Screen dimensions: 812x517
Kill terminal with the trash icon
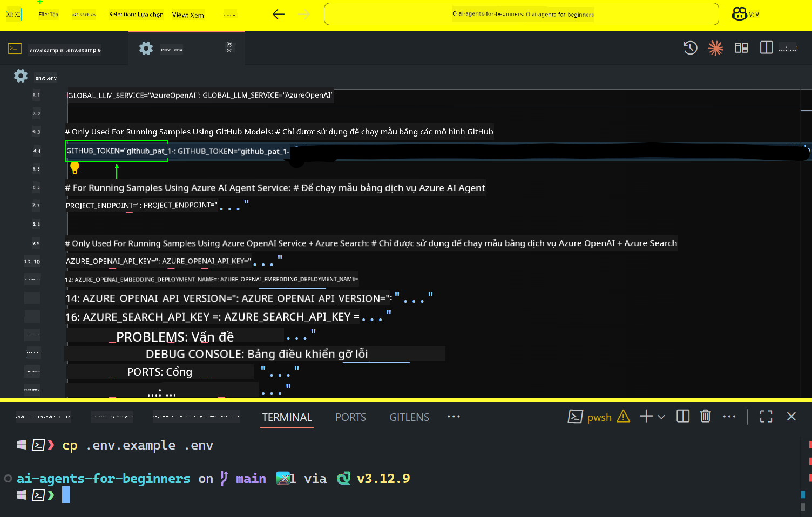click(x=705, y=416)
